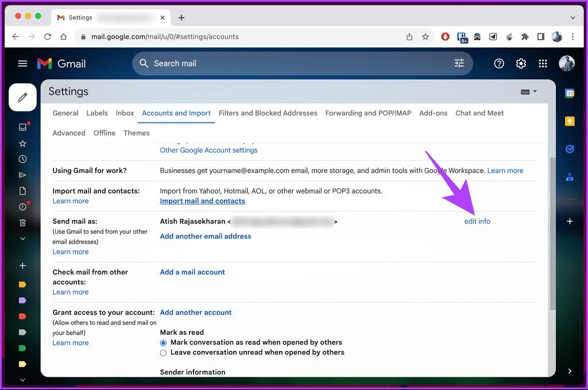Open Forwarding and POP/IMAP tab
588x390 pixels.
pyautogui.click(x=368, y=113)
